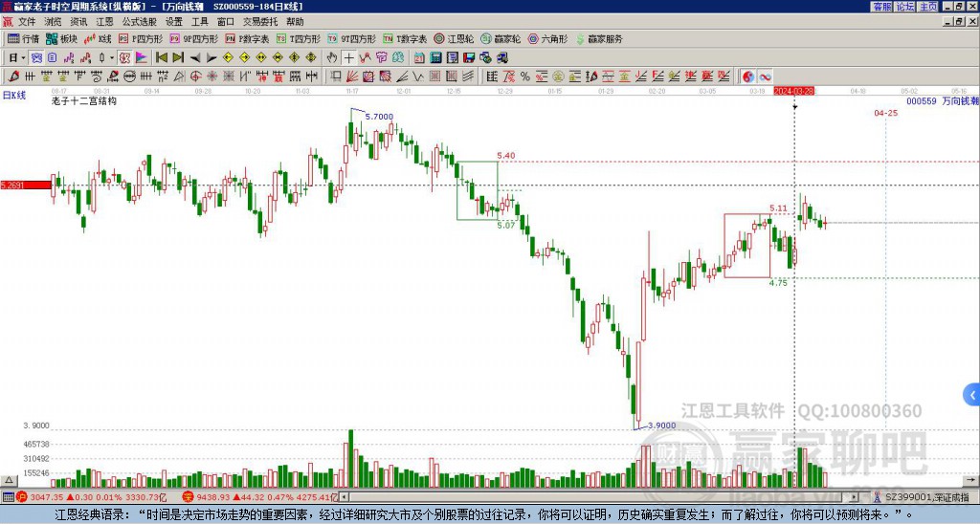This screenshot has width=980, height=524.
Task: Click the up-triangle button beside volume
Action: [9, 480]
